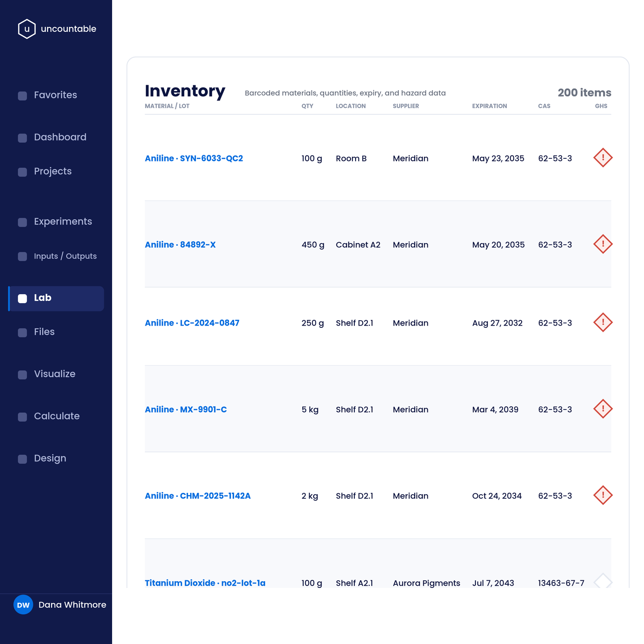Click the MATERIAL / LOT column header
The image size is (644, 644).
click(167, 106)
